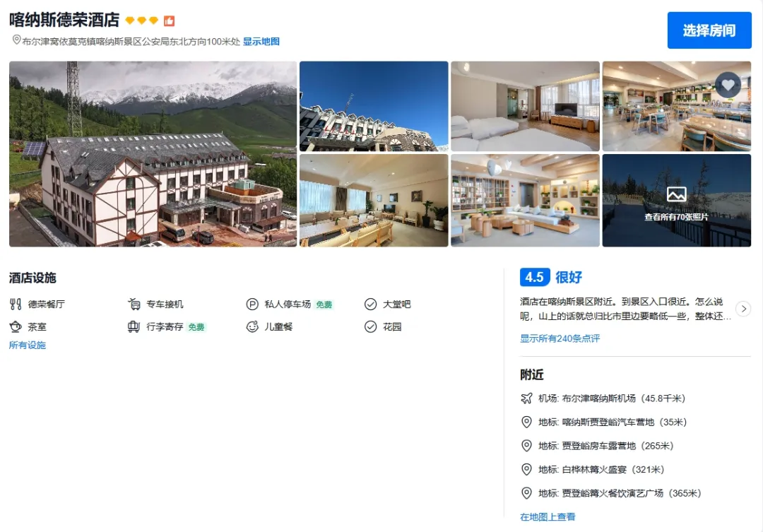The width and height of the screenshot is (763, 532).
Task: Click the location pin icon by address
Action: point(16,40)
